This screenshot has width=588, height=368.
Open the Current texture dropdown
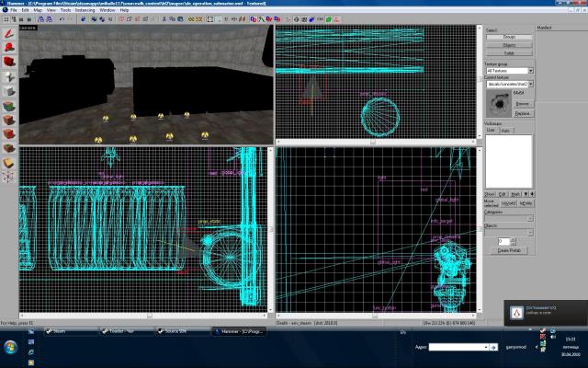[530, 83]
